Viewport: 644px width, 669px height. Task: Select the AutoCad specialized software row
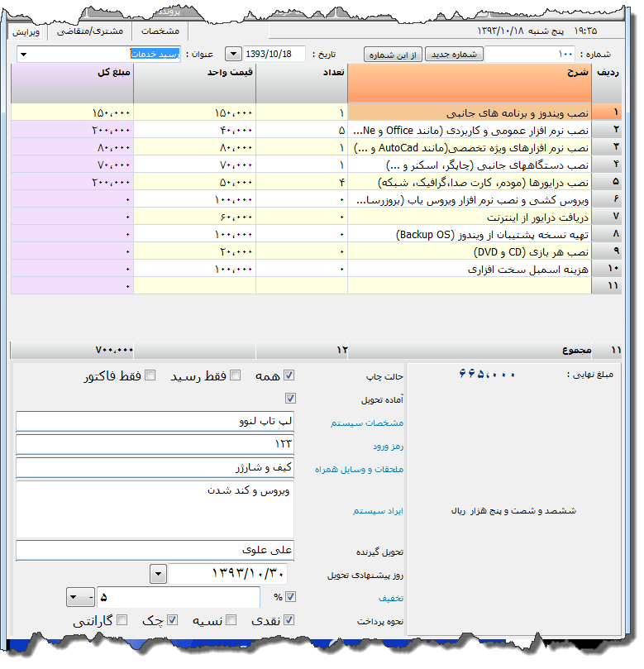tap(316, 148)
